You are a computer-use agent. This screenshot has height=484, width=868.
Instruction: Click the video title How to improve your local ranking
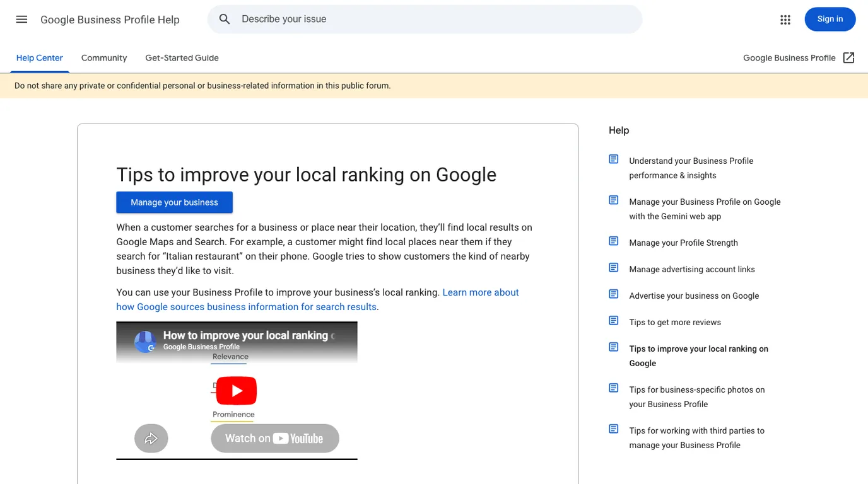(249, 335)
